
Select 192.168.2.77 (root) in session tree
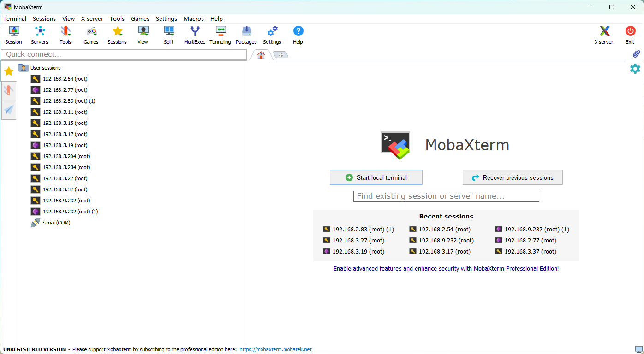click(x=65, y=90)
